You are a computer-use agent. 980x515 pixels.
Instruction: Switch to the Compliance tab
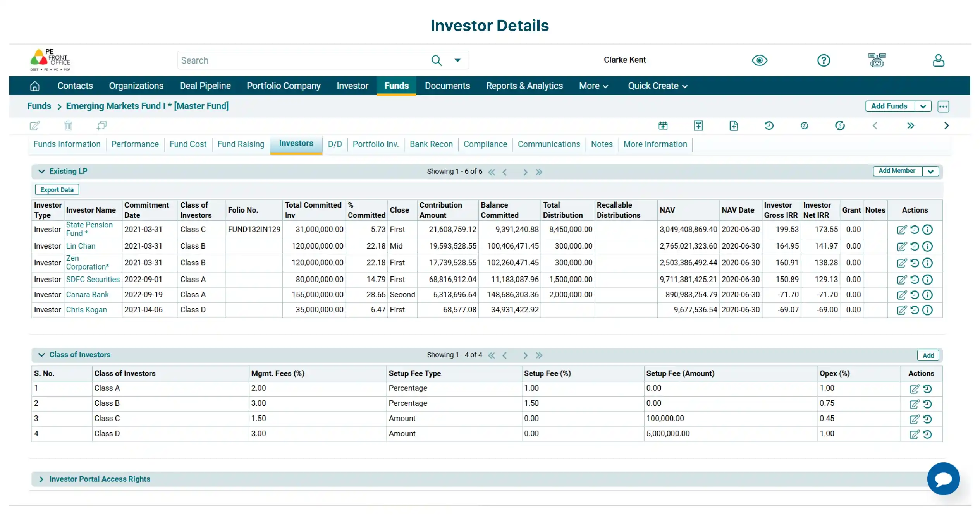tap(485, 144)
